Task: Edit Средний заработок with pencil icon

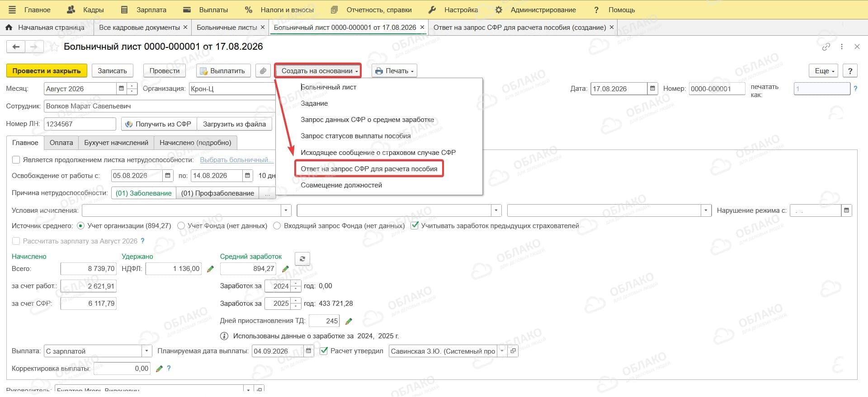Action: 285,269
